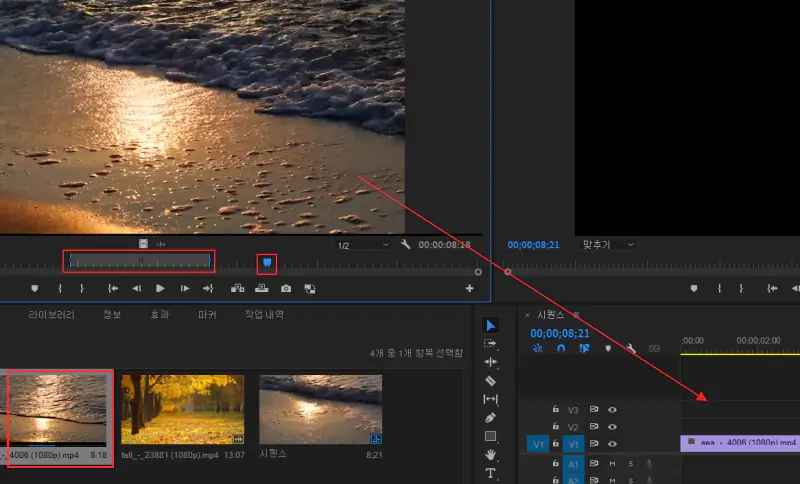Choose the Hand tool
The image size is (800, 484).
pyautogui.click(x=490, y=454)
